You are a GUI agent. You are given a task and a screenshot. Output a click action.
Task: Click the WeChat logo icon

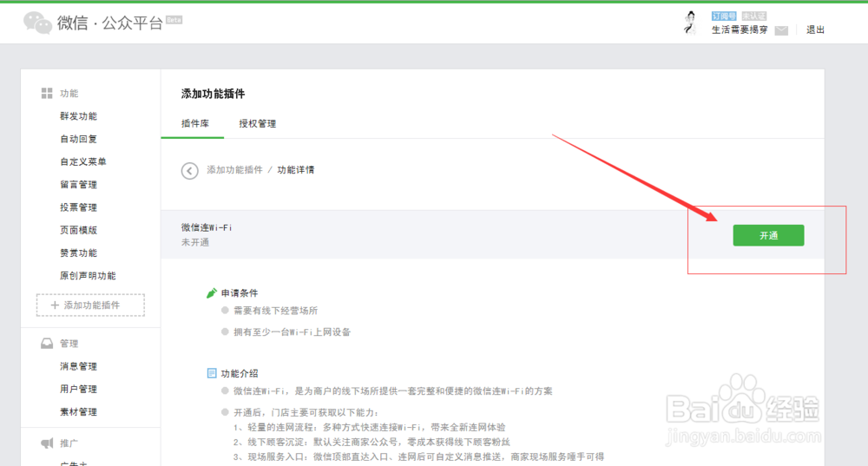tap(37, 23)
